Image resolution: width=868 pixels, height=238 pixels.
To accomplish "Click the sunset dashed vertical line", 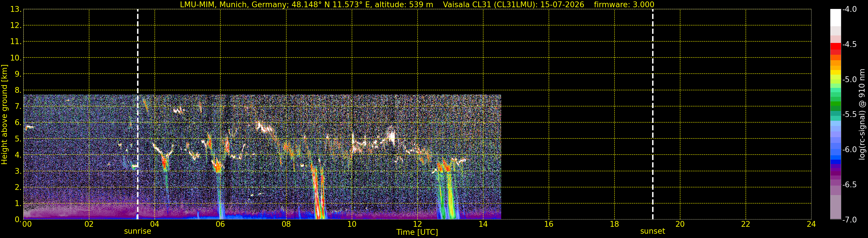I will (x=653, y=114).
